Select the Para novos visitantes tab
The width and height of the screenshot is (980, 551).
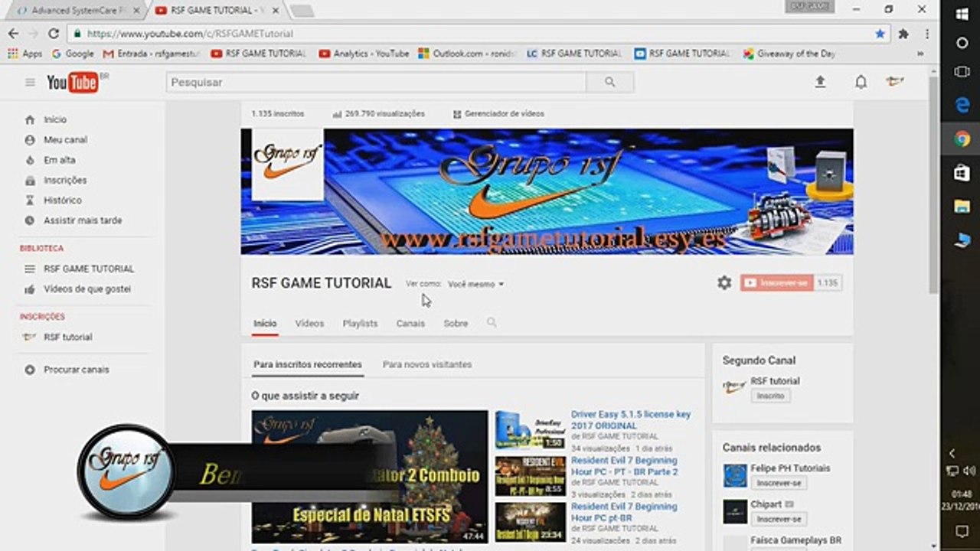coord(427,365)
